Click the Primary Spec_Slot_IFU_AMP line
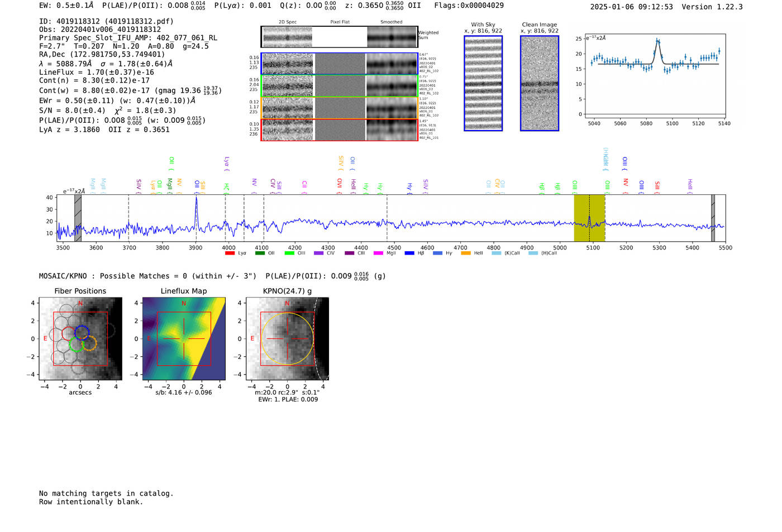Image resolution: width=782 pixels, height=532 pixels. coord(128,38)
